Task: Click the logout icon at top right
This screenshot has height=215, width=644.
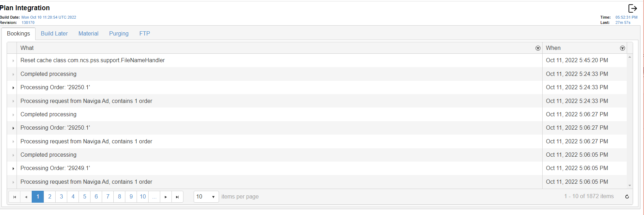Action: point(632,8)
